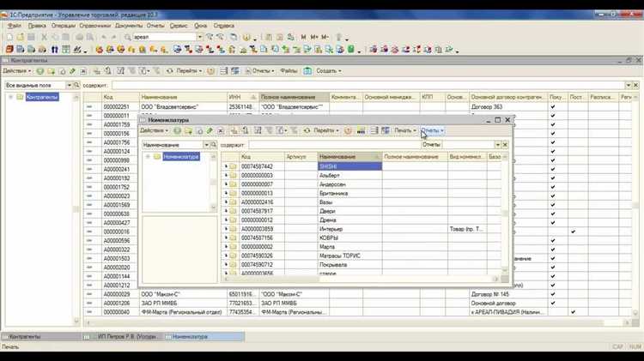The image size is (644, 361).
Task: Open the Документы menu
Action: [129, 26]
